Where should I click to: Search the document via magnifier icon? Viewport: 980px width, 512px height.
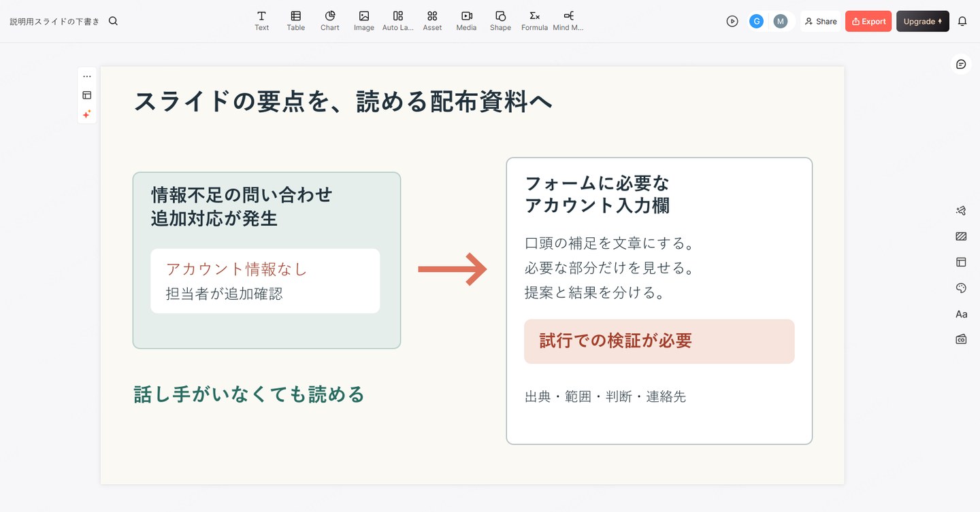[x=113, y=21]
